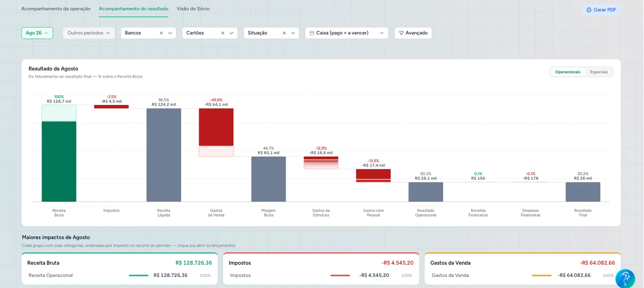Open the Visão do Sócio tab
The height and width of the screenshot is (288, 644).
[193, 9]
